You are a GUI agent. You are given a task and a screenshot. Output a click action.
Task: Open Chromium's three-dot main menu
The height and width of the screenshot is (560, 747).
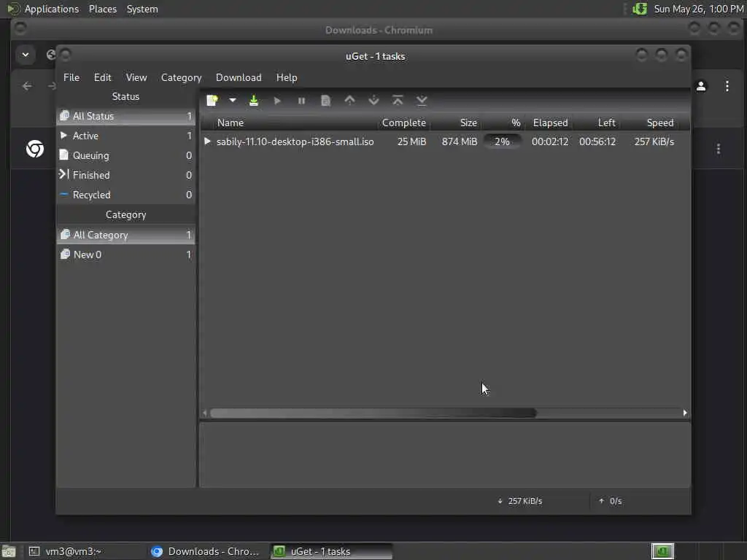tap(727, 86)
